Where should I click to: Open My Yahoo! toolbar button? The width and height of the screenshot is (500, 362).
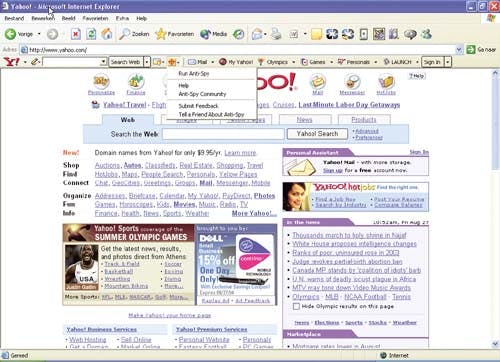(x=236, y=62)
